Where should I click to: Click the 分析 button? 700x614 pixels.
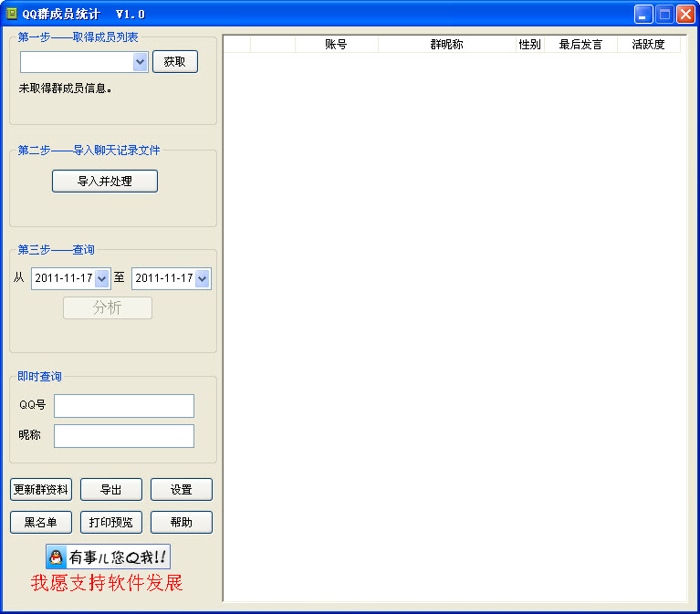click(x=108, y=307)
